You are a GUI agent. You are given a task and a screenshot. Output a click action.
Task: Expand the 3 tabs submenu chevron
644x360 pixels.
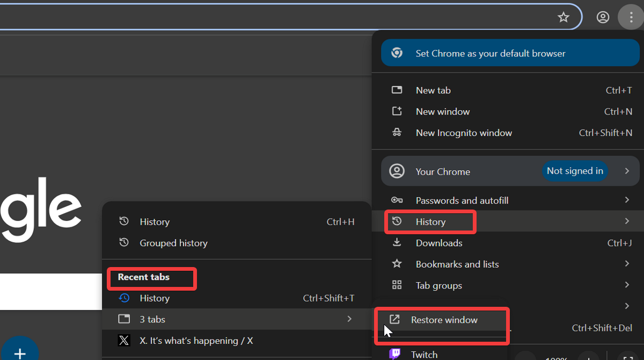pyautogui.click(x=349, y=319)
